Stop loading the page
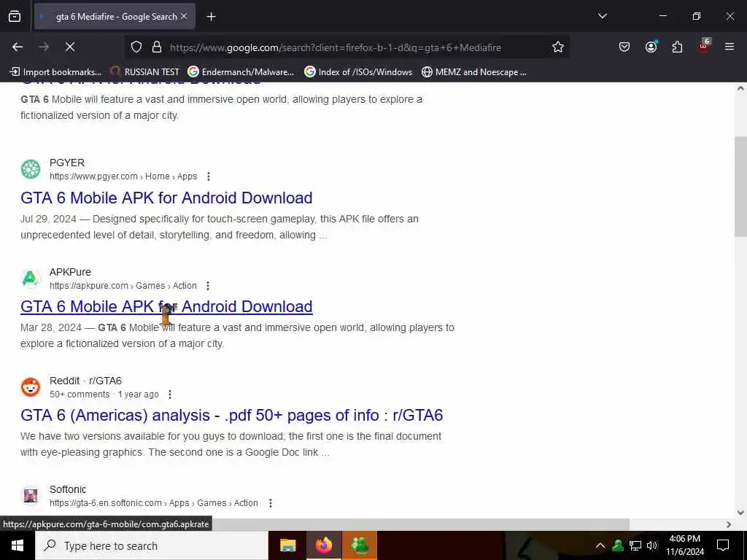This screenshot has width=747, height=560. tap(70, 47)
